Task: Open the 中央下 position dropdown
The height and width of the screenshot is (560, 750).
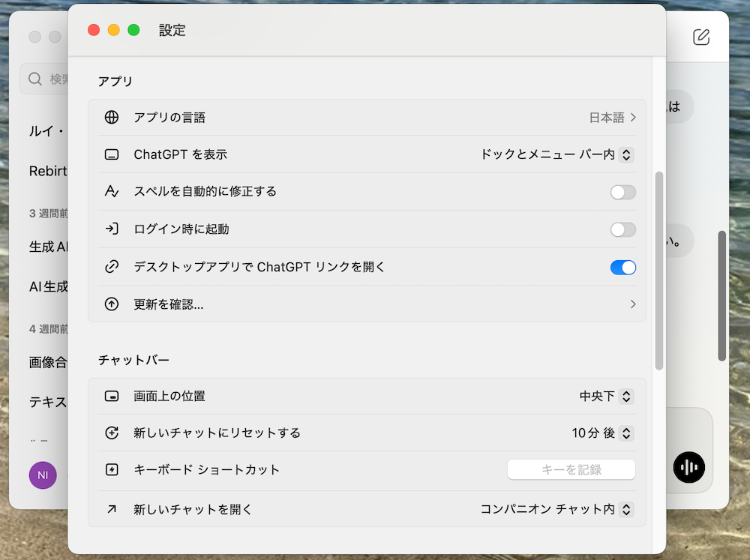Action: point(606,396)
